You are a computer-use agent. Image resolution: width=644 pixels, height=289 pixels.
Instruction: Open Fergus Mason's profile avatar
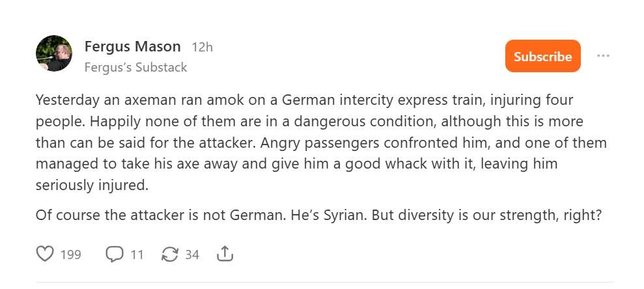(54, 53)
